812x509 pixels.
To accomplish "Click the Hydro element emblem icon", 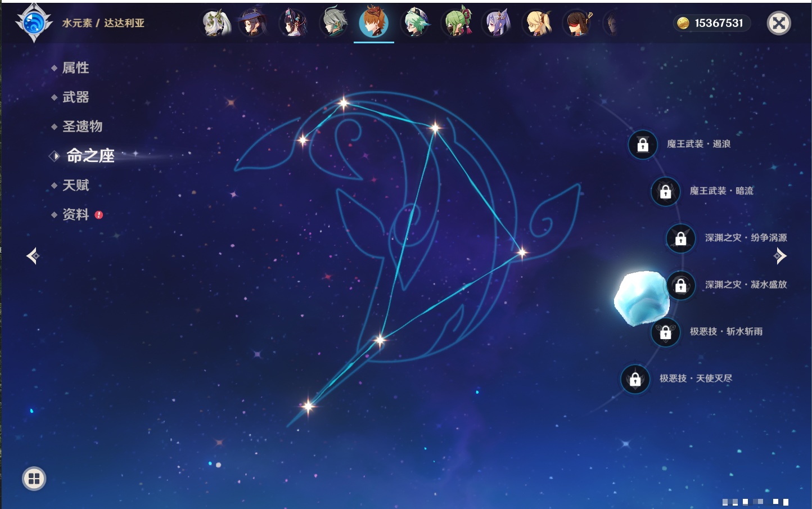I will click(34, 23).
